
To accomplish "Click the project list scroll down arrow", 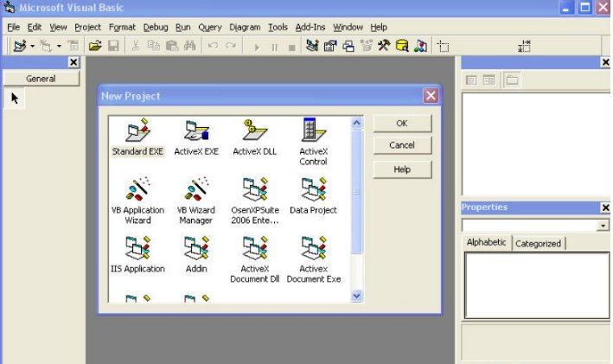I will point(356,296).
